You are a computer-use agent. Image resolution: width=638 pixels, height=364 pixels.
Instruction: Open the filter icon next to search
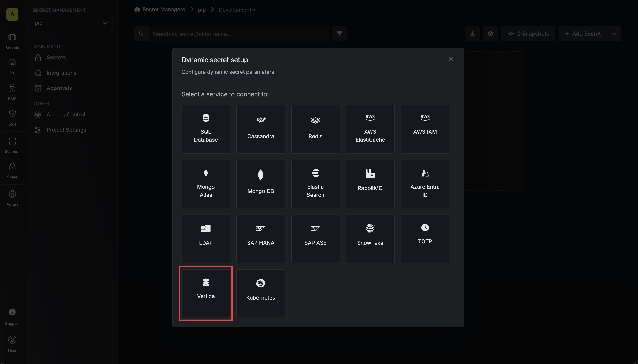(339, 34)
